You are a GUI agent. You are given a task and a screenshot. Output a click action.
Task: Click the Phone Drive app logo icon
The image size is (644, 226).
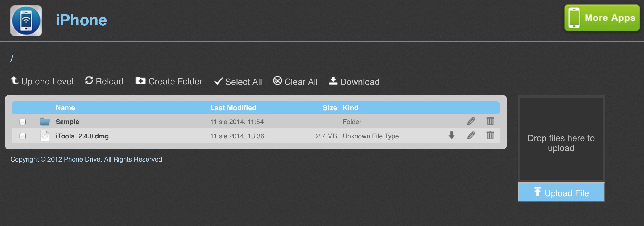pos(26,21)
